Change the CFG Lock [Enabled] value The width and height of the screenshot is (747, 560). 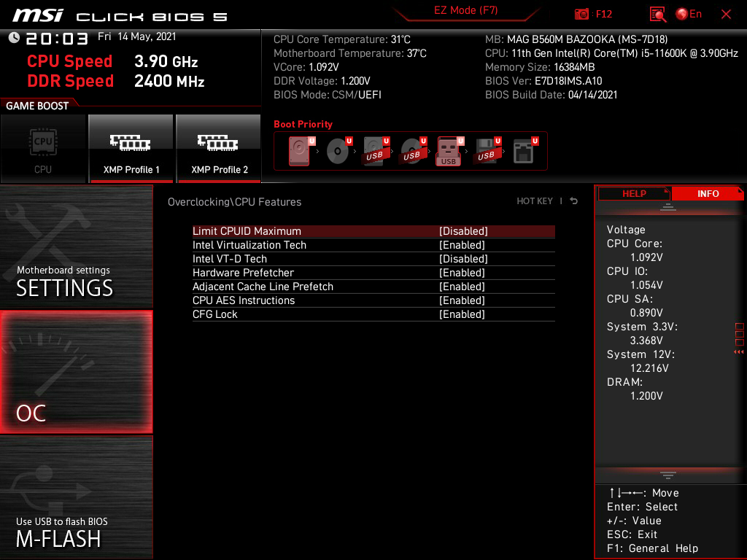[462, 314]
